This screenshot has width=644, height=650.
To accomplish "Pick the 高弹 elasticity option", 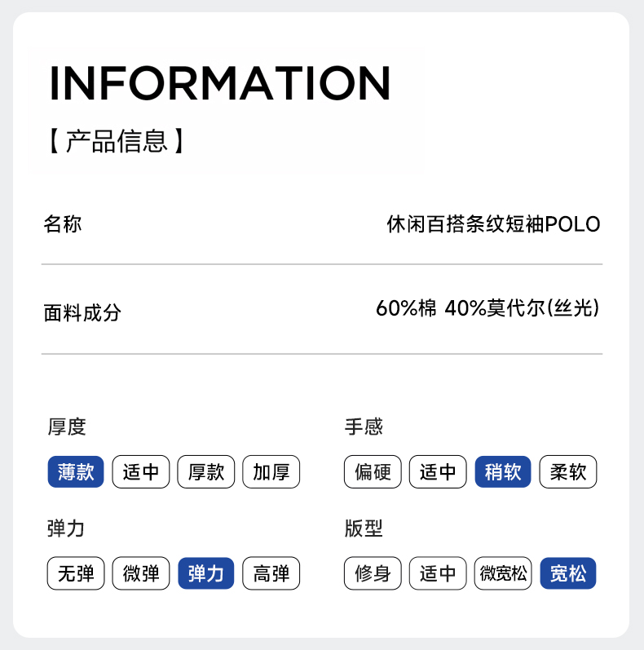I will point(271,573).
